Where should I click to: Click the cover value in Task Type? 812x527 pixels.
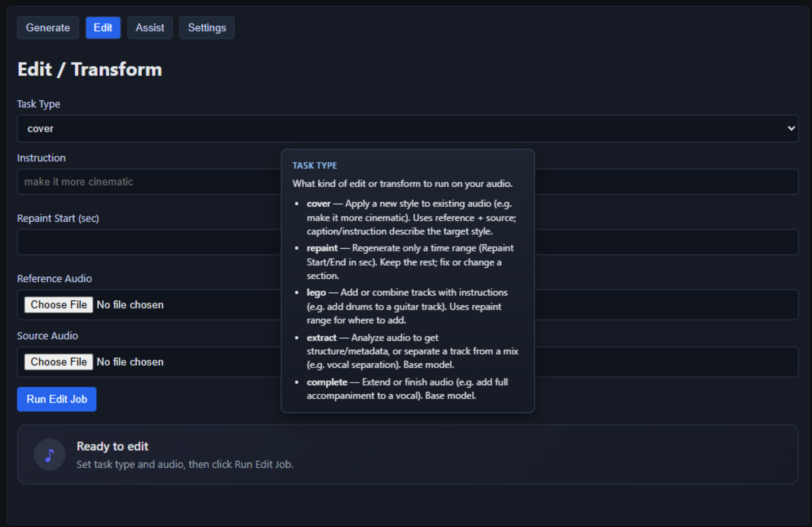[x=40, y=129]
